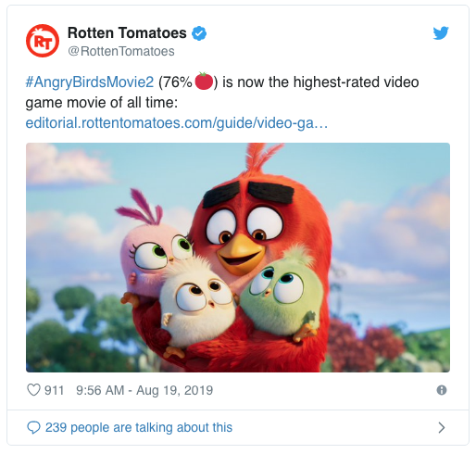Open the @RottenTomatoes handle

point(121,51)
